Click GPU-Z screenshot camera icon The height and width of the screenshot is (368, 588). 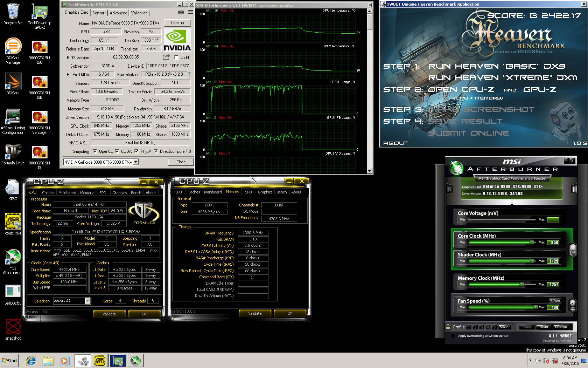tap(181, 12)
